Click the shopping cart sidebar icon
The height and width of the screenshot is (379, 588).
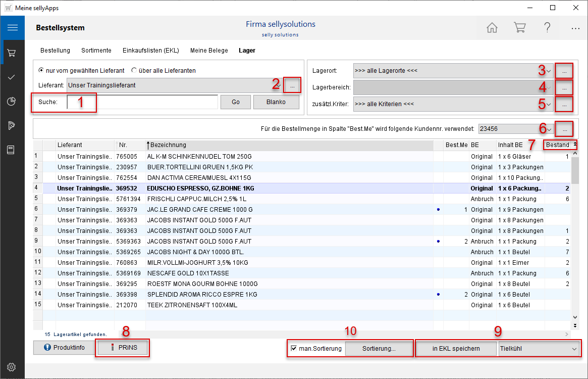click(x=12, y=53)
